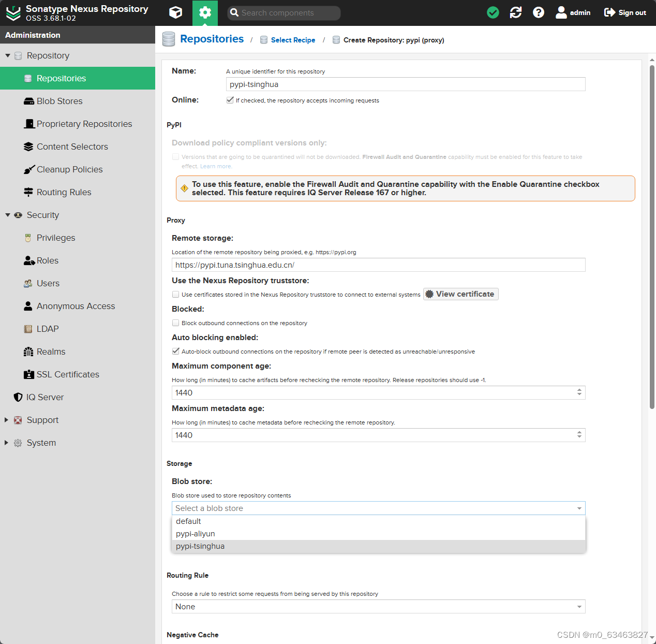Select pypi-aliyun from the blob store dropdown
The height and width of the screenshot is (644, 656).
pyautogui.click(x=196, y=533)
